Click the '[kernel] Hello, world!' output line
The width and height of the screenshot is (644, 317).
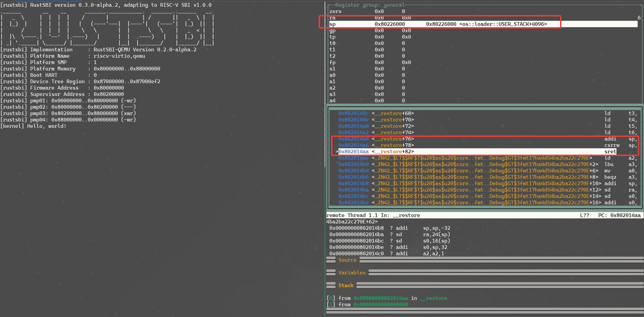33,126
